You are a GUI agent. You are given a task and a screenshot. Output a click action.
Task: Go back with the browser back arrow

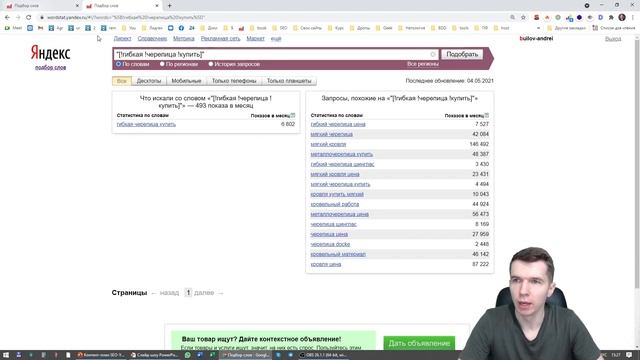click(x=7, y=18)
